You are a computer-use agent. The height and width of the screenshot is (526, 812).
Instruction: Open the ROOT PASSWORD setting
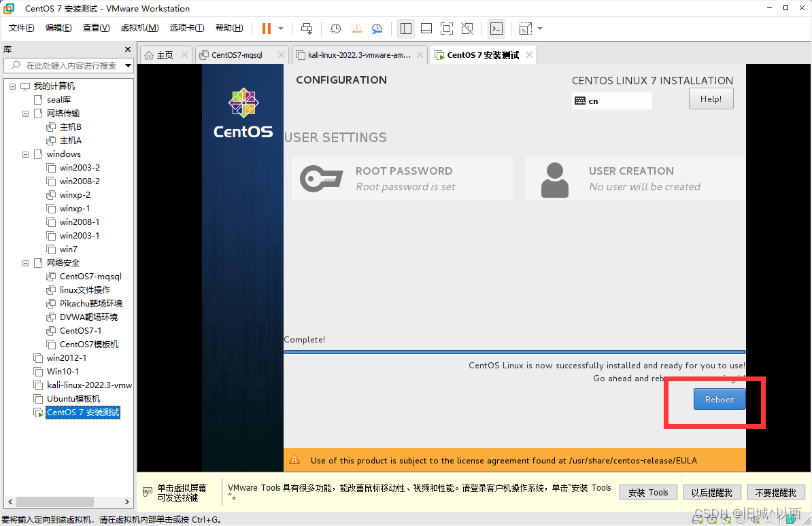pyautogui.click(x=402, y=179)
